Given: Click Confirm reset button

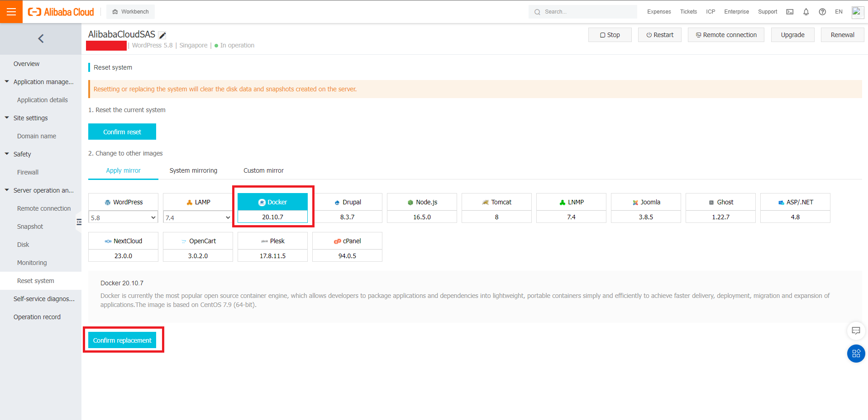Looking at the screenshot, I should point(122,132).
